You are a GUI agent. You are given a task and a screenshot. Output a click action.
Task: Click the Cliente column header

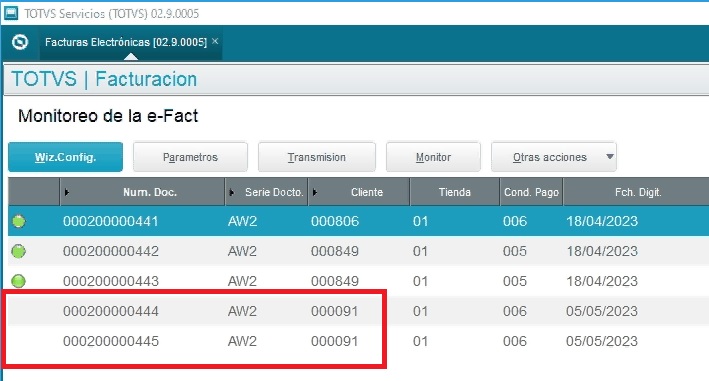pyautogui.click(x=359, y=192)
